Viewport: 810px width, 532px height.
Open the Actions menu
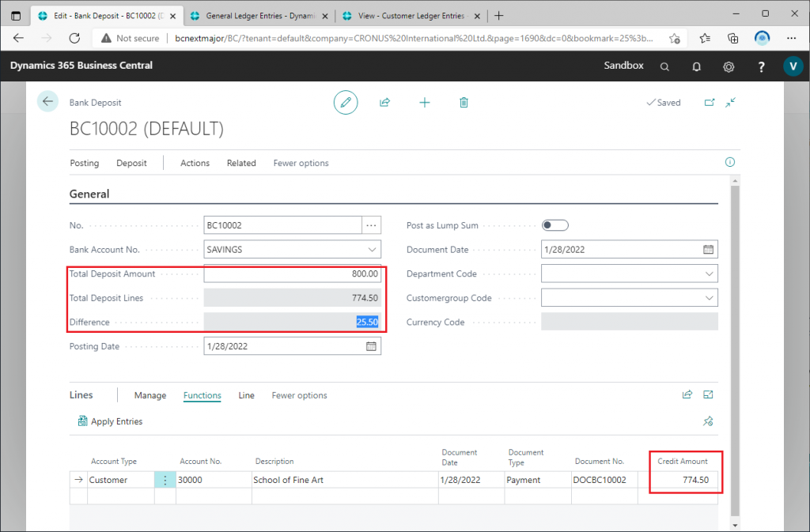pos(195,163)
